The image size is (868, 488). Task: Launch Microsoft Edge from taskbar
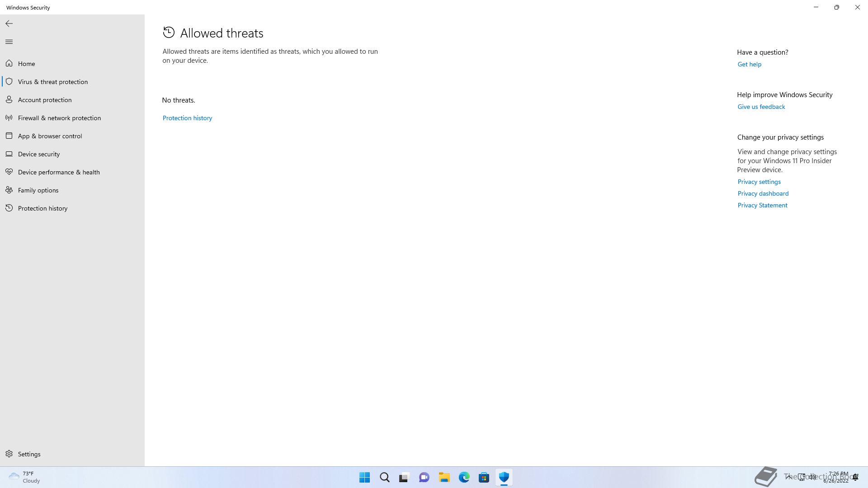click(x=464, y=477)
